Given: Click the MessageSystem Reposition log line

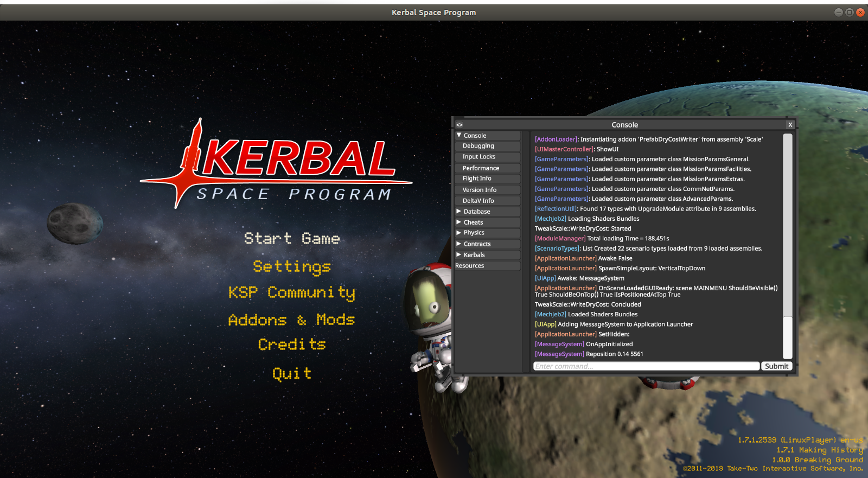Looking at the screenshot, I should (589, 354).
